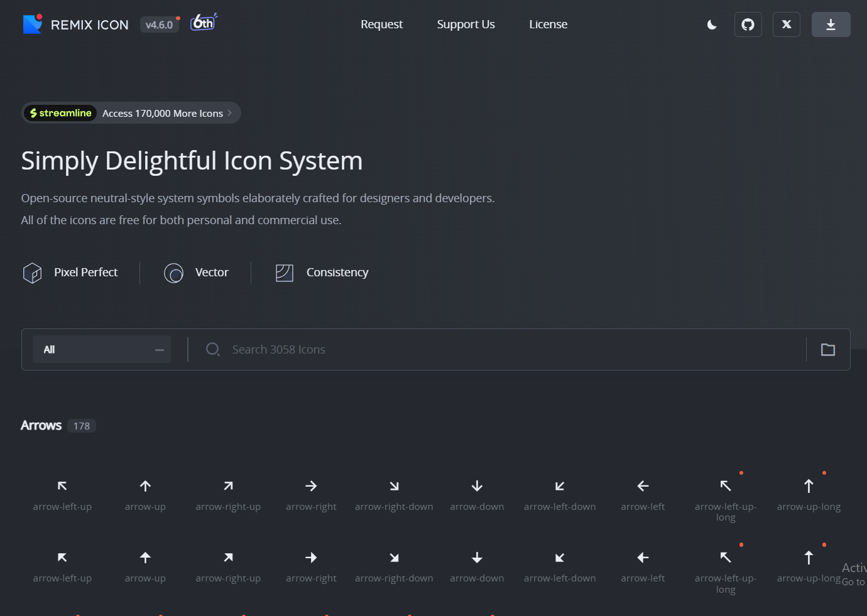Open the Request menu item
867x616 pixels.
pyautogui.click(x=381, y=24)
